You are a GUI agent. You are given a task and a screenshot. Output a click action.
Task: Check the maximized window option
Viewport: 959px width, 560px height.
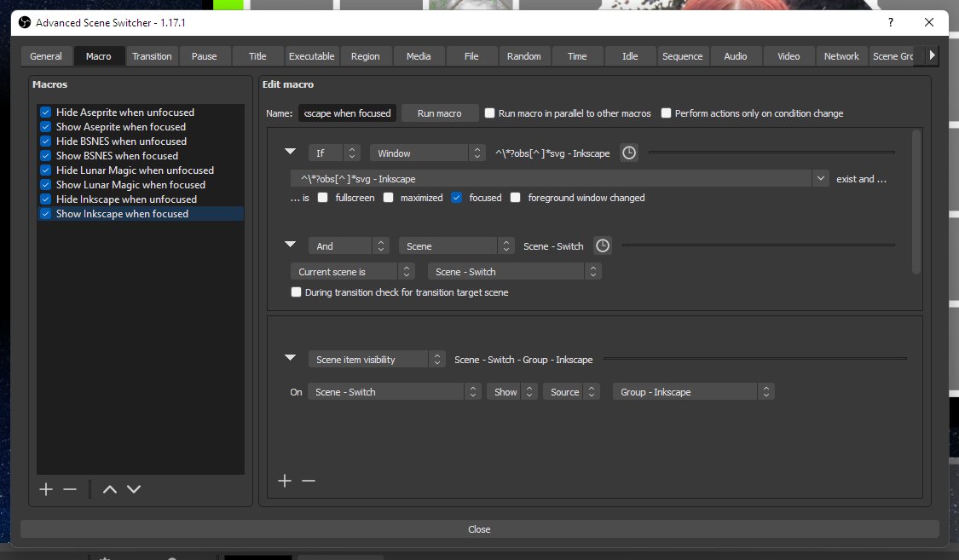(388, 198)
